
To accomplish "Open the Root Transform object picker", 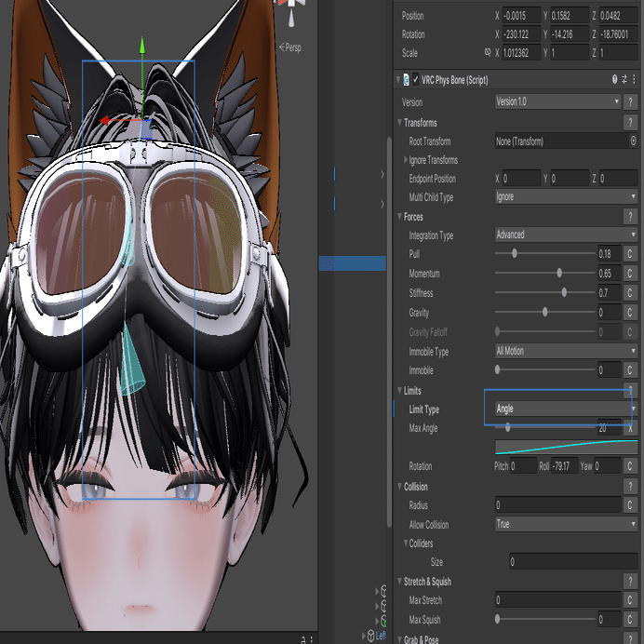I will (634, 141).
